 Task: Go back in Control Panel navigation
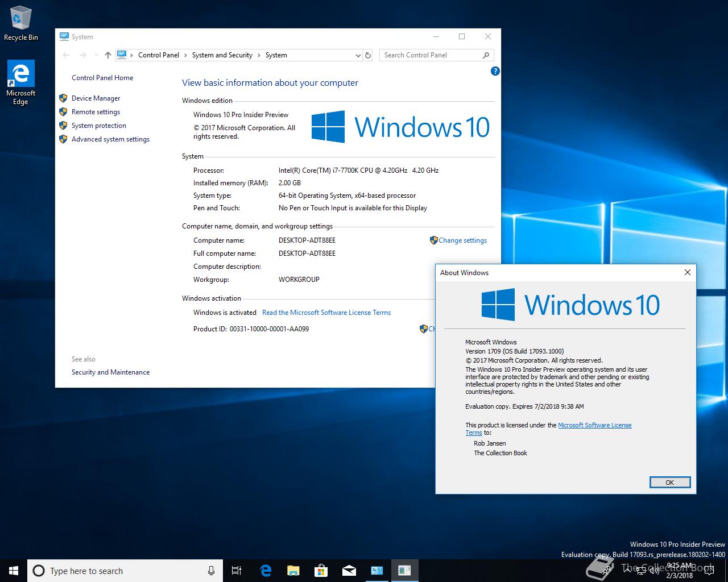click(66, 55)
